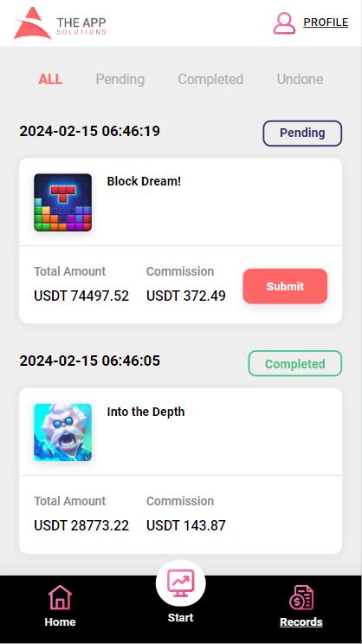This screenshot has height=644, width=362.
Task: Click the Home label in bottom bar
Action: [x=60, y=621]
